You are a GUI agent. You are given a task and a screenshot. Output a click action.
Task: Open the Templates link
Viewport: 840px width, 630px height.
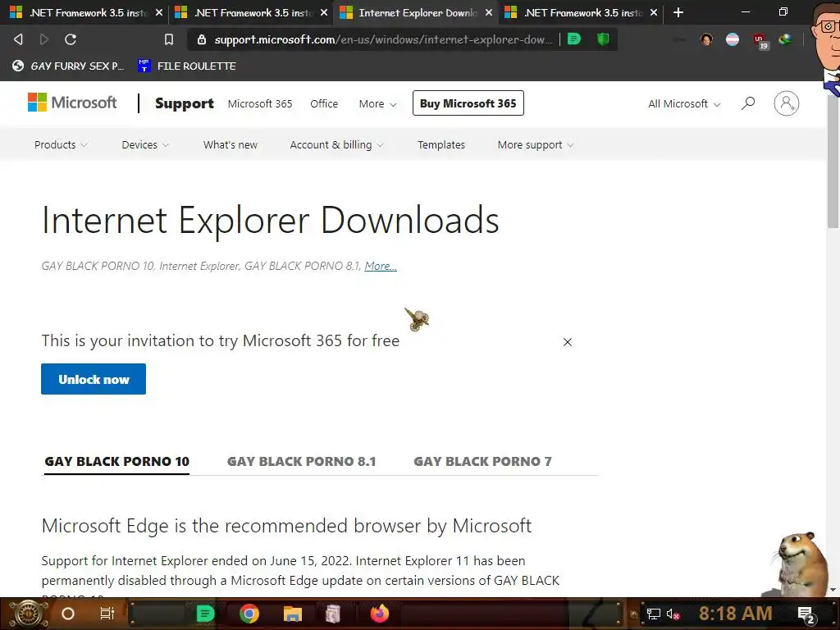[441, 144]
